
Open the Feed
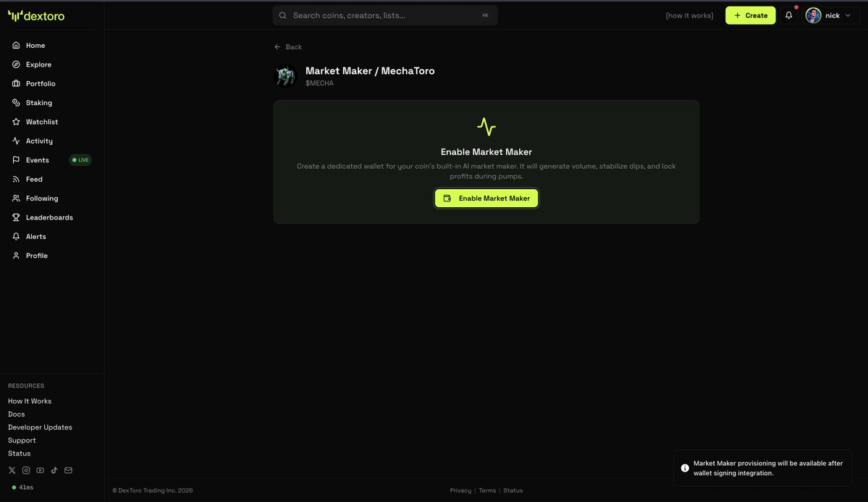click(x=34, y=179)
